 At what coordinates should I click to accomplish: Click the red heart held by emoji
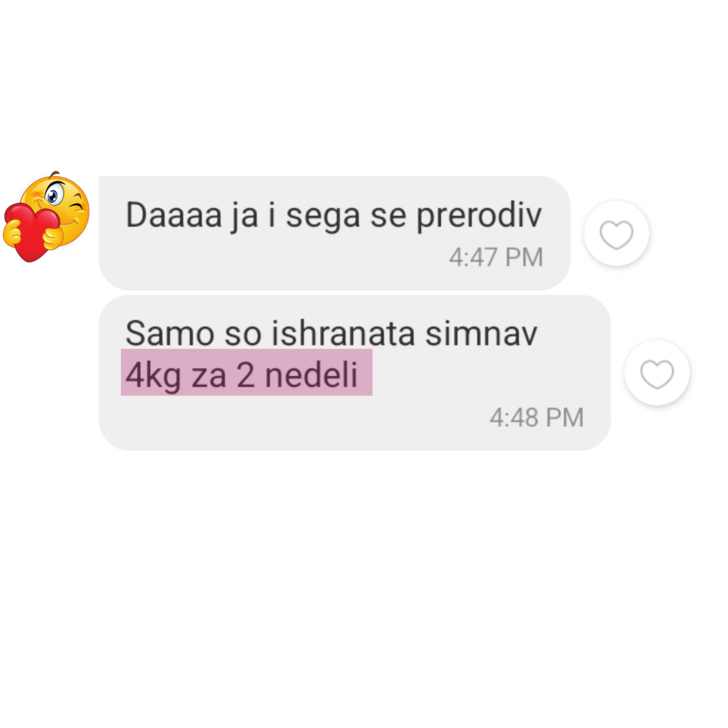coord(32,232)
